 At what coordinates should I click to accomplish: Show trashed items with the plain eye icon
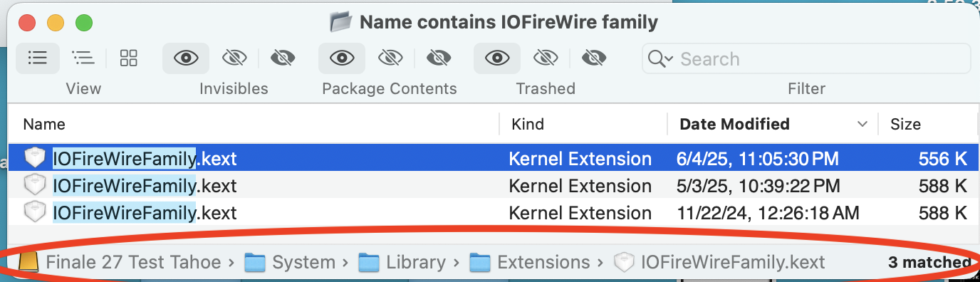497,58
